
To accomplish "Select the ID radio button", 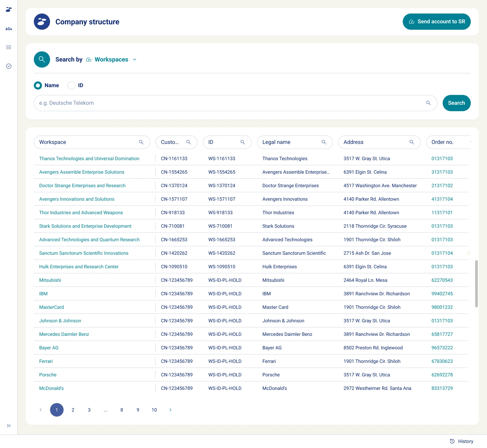I will point(71,85).
